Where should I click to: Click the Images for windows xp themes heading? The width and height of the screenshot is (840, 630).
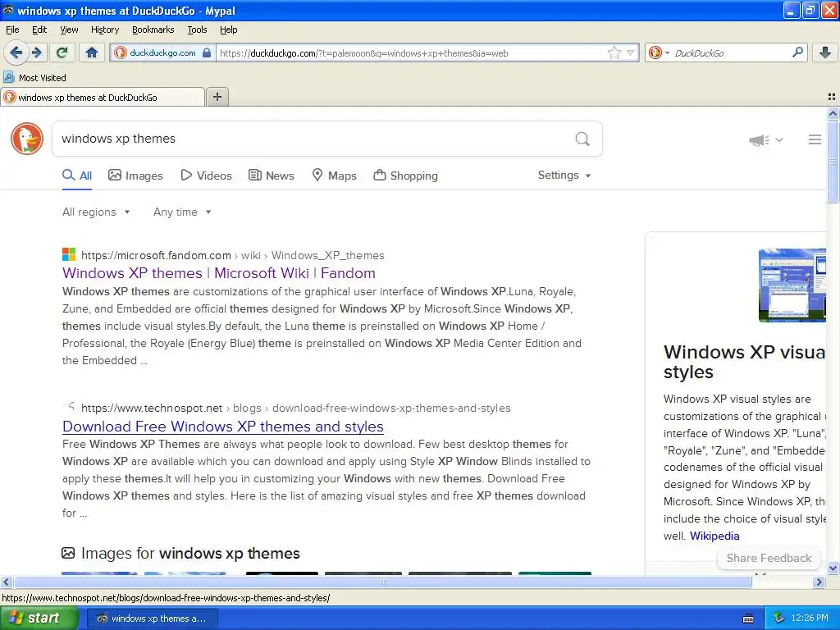click(190, 554)
